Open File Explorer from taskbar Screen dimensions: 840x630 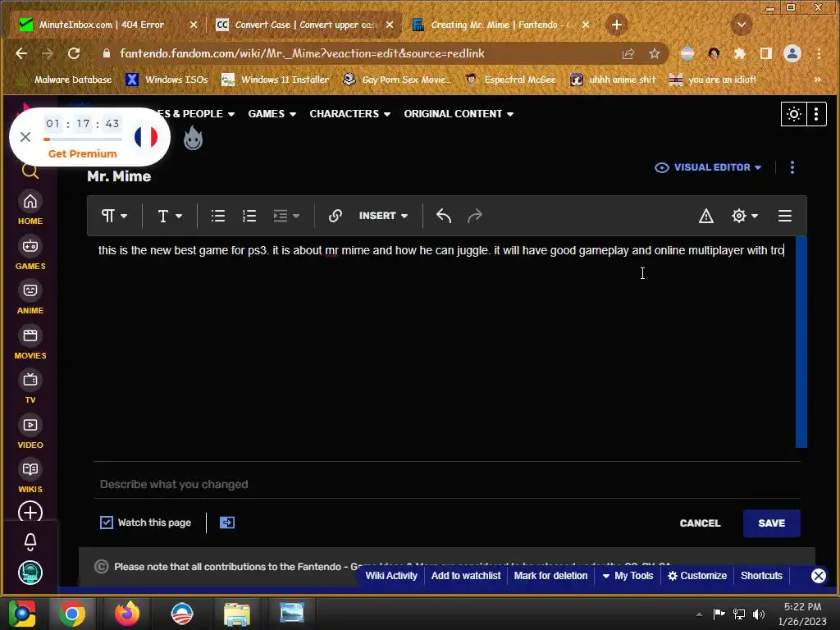point(237,614)
